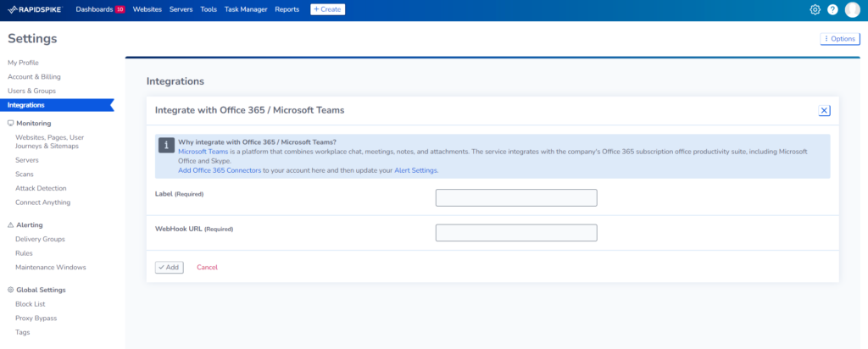Viewport: 868px width, 349px height.
Task: Open Account & Billing
Action: point(34,77)
